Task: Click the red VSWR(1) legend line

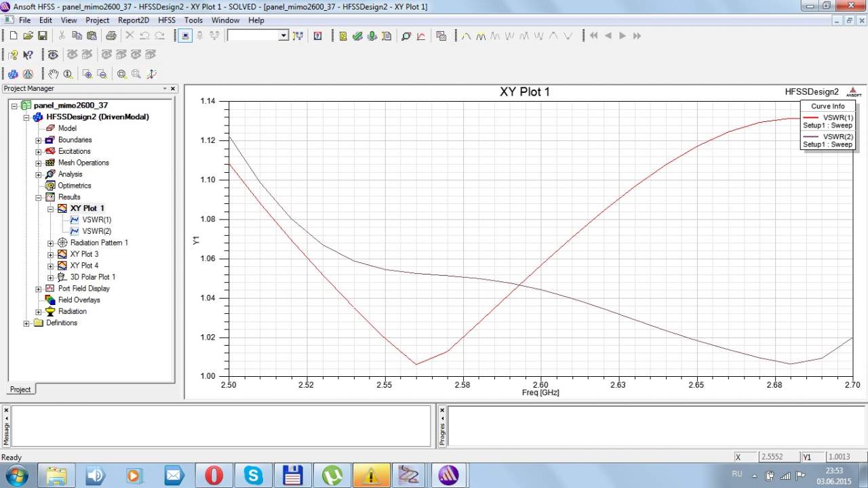Action: point(811,117)
